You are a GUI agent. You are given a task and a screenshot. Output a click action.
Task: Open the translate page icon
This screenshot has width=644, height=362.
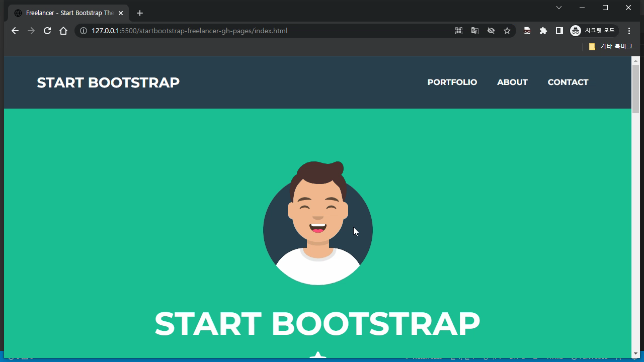click(x=475, y=31)
